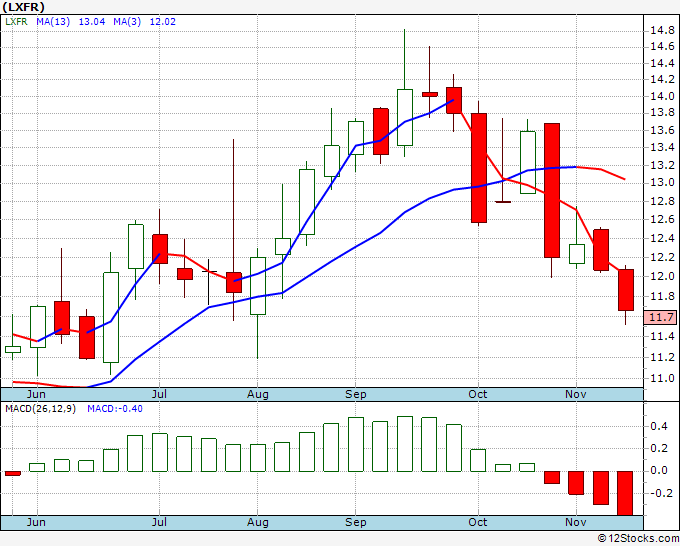The height and width of the screenshot is (546, 680).
Task: Click the final red MACD histogram bar
Action: [625, 493]
